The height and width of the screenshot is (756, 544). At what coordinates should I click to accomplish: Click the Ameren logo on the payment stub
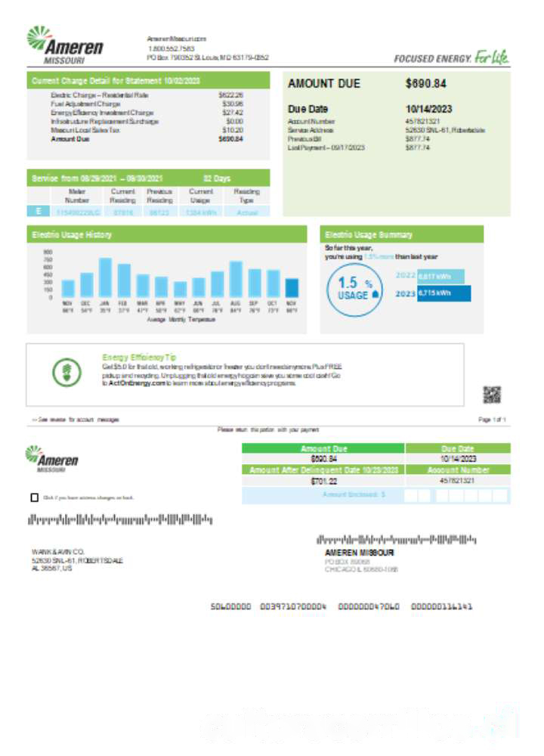point(57,458)
